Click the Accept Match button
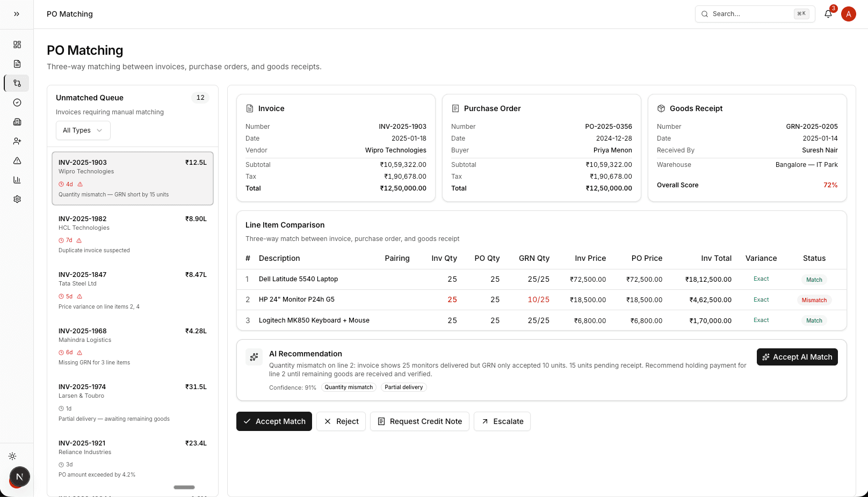The height and width of the screenshot is (497, 868). tap(274, 421)
